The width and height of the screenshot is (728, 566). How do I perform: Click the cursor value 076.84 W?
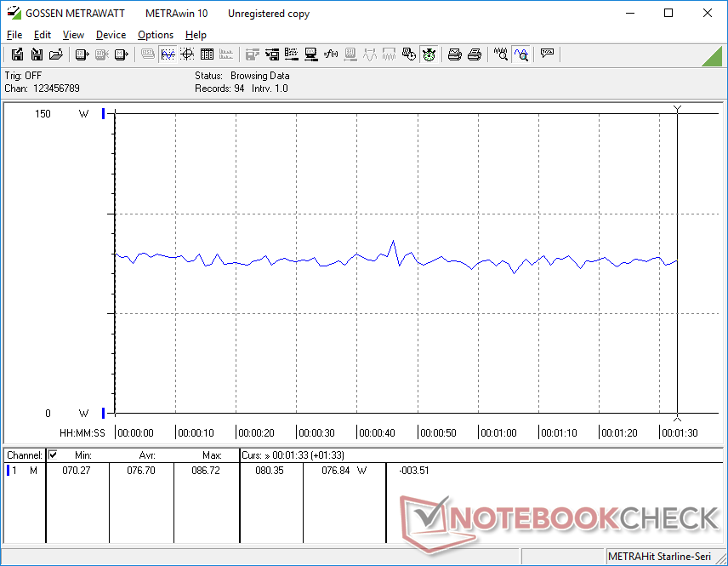[344, 471]
